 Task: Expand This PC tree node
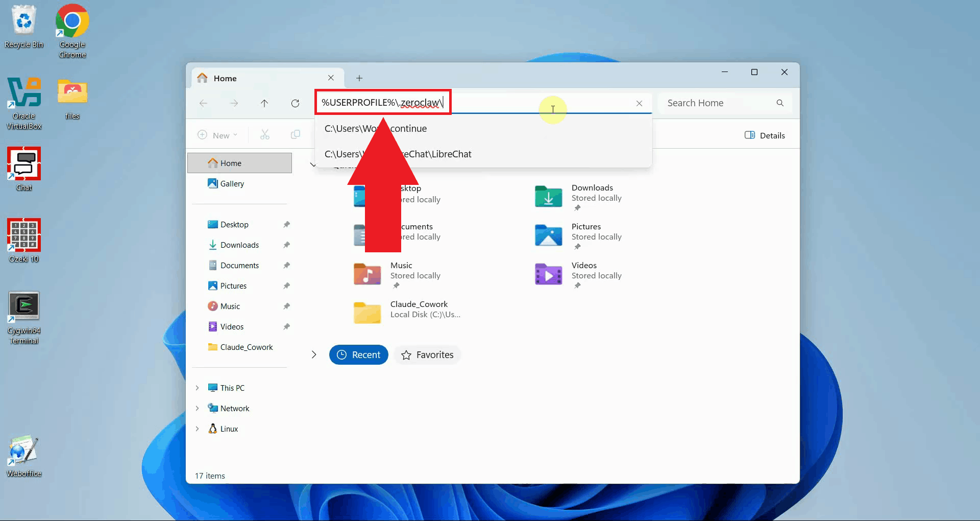[x=197, y=388]
